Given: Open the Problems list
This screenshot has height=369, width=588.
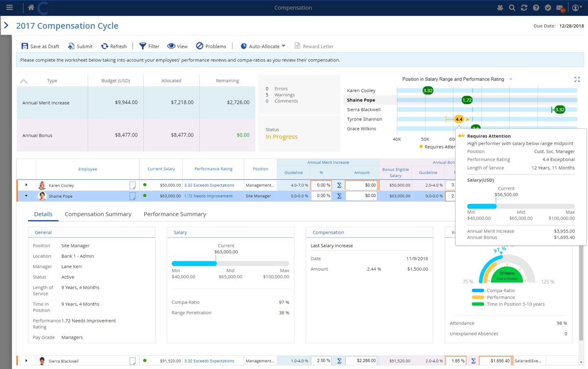Looking at the screenshot, I should [x=211, y=46].
